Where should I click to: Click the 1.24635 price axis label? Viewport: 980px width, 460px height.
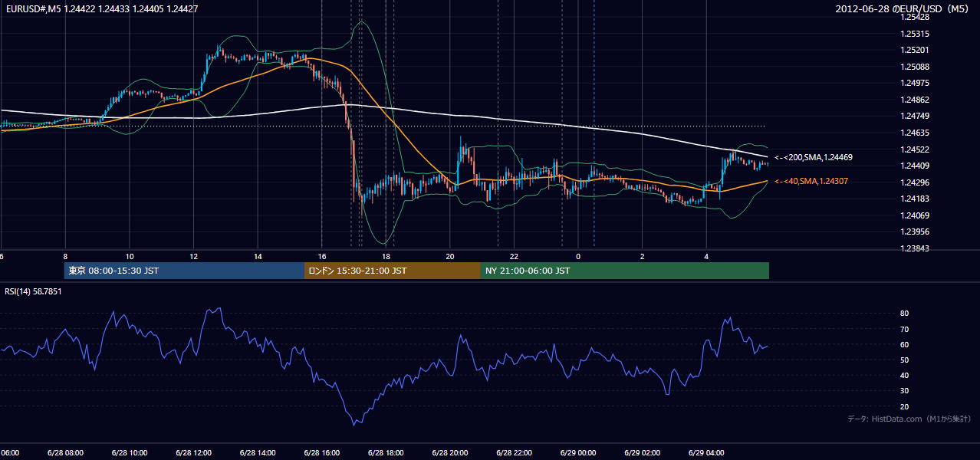pyautogui.click(x=915, y=133)
